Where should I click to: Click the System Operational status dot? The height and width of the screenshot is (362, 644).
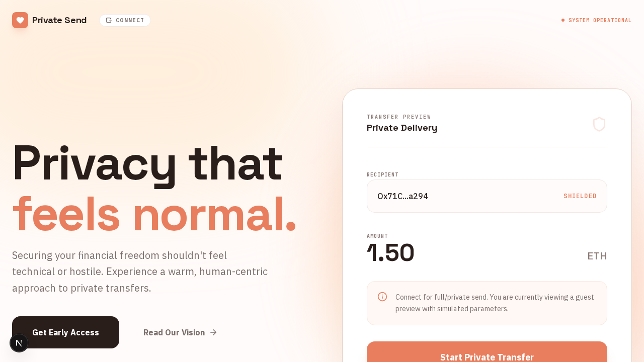563,20
